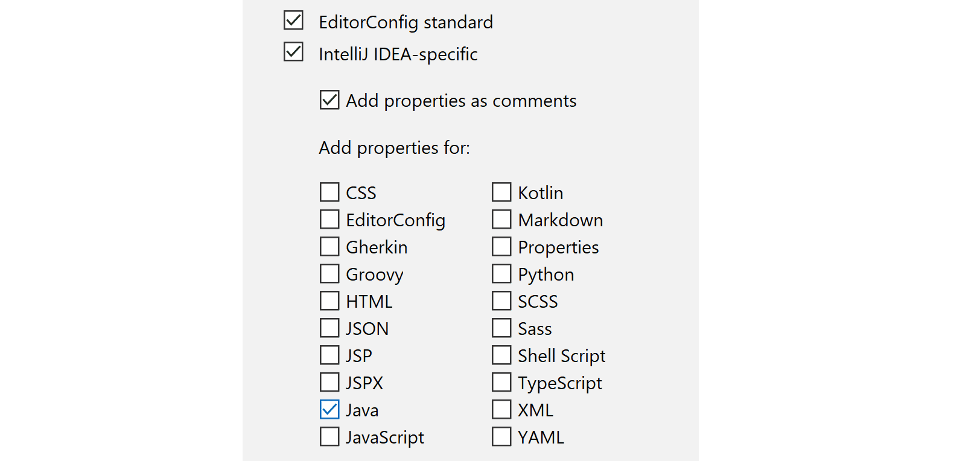Enable the JavaScript checkbox
The width and height of the screenshot is (980, 461).
tap(329, 437)
